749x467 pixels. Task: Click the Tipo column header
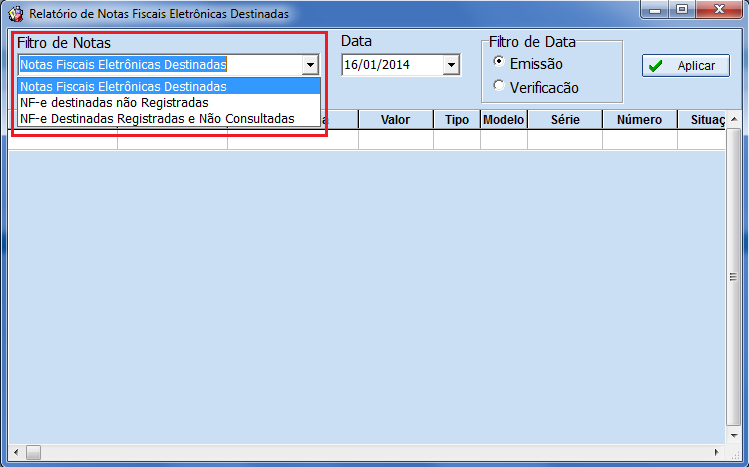[x=457, y=120]
